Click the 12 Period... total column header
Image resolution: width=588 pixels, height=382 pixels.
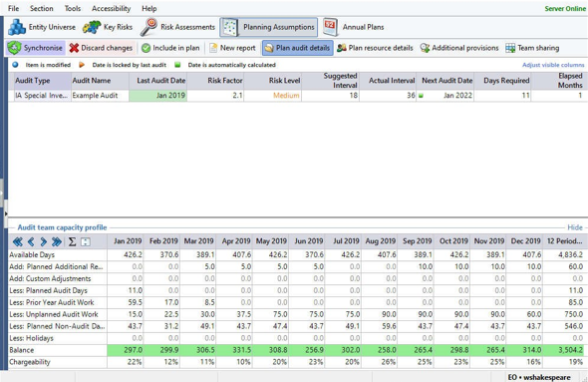(x=564, y=241)
